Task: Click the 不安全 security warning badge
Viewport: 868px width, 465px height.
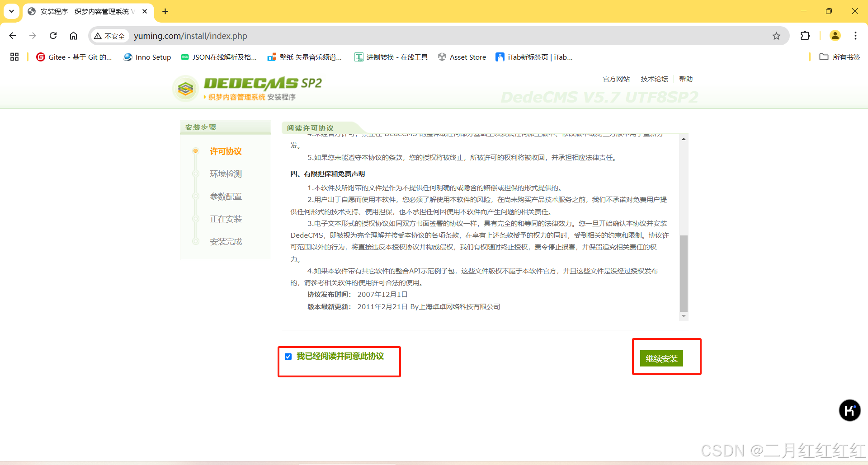Action: tap(110, 36)
